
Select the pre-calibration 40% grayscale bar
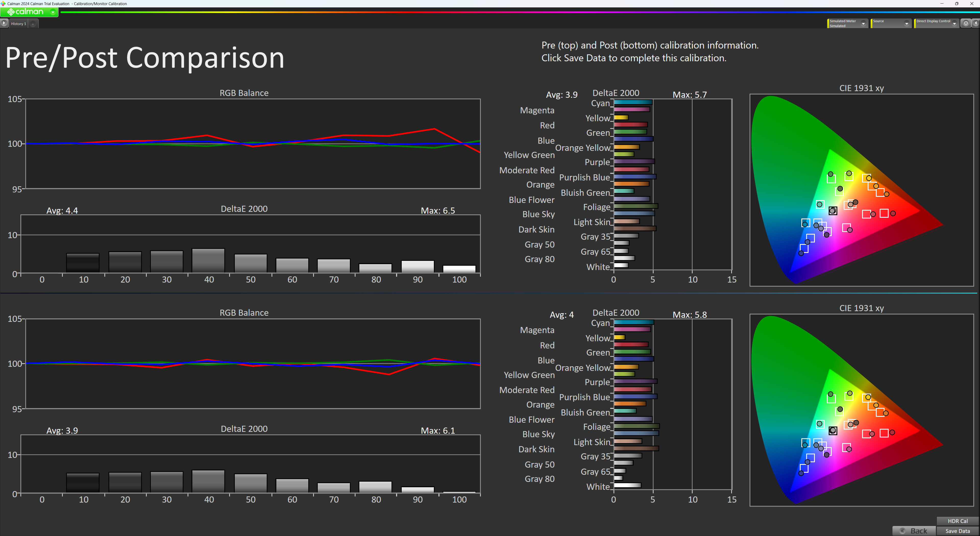click(209, 261)
